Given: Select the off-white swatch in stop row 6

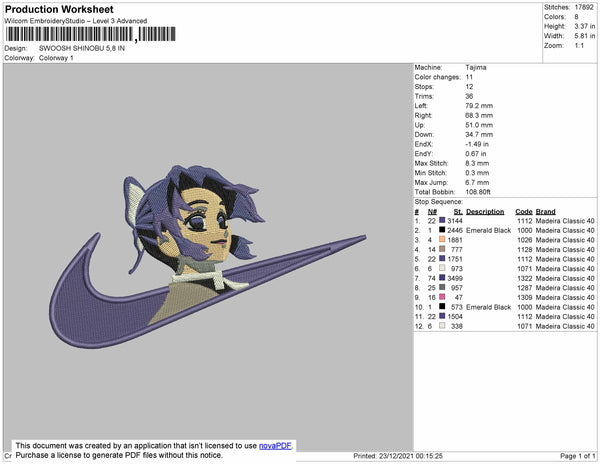Looking at the screenshot, I should tap(442, 268).
